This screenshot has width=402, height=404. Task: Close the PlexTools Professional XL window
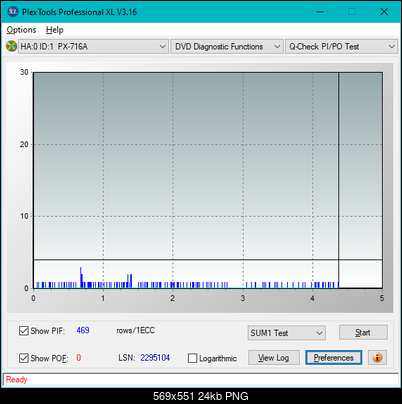[384, 12]
